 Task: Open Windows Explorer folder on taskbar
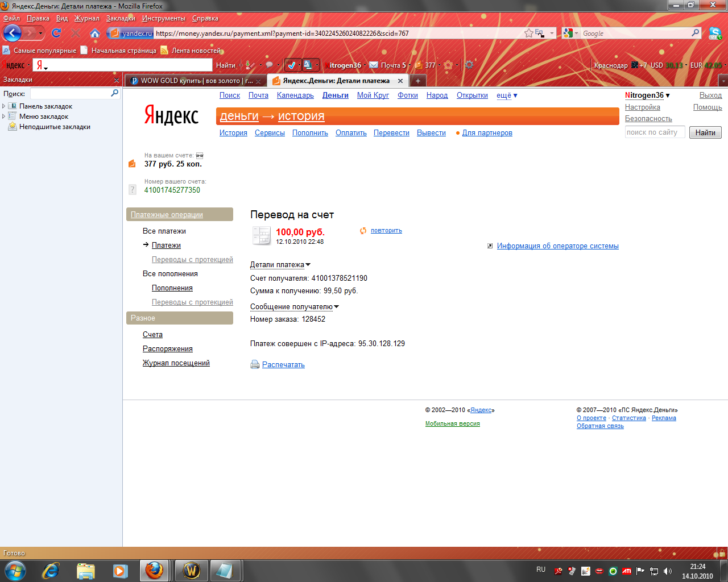pos(85,571)
